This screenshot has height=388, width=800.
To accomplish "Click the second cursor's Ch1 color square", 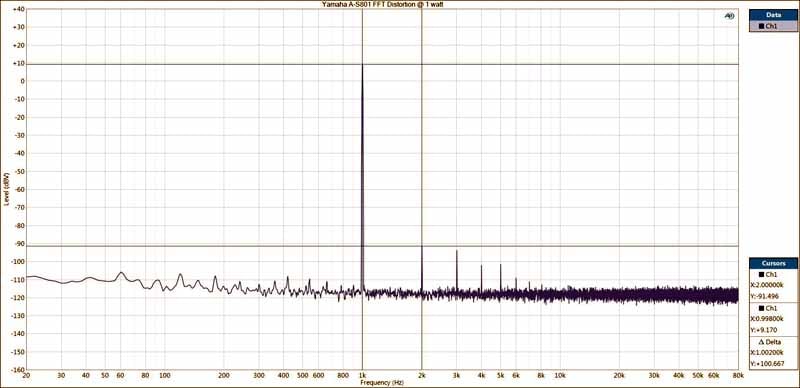I will [762, 308].
